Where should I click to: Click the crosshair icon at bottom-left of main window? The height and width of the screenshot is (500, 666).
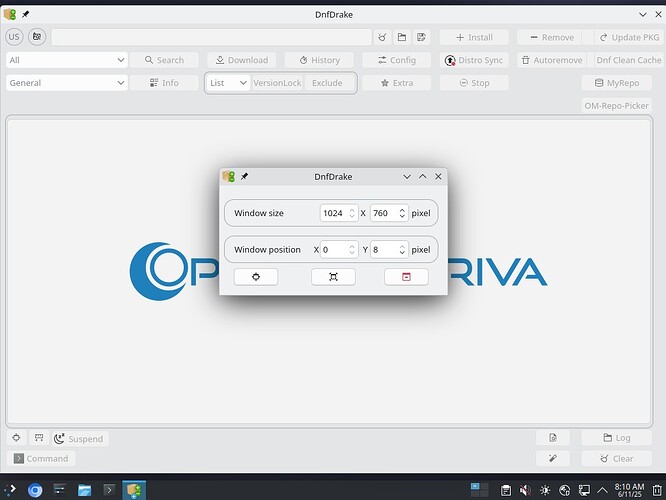(17, 438)
